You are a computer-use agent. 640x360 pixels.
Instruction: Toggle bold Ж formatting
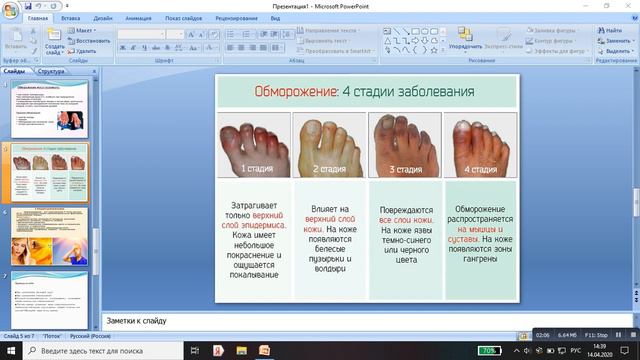click(x=123, y=48)
